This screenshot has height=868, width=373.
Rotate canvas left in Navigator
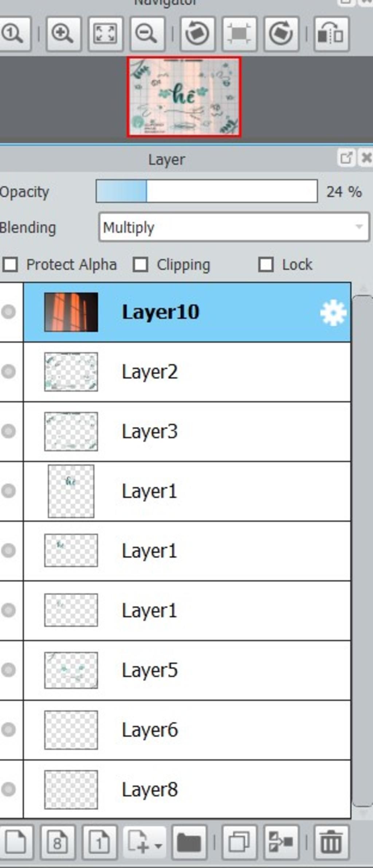(197, 34)
